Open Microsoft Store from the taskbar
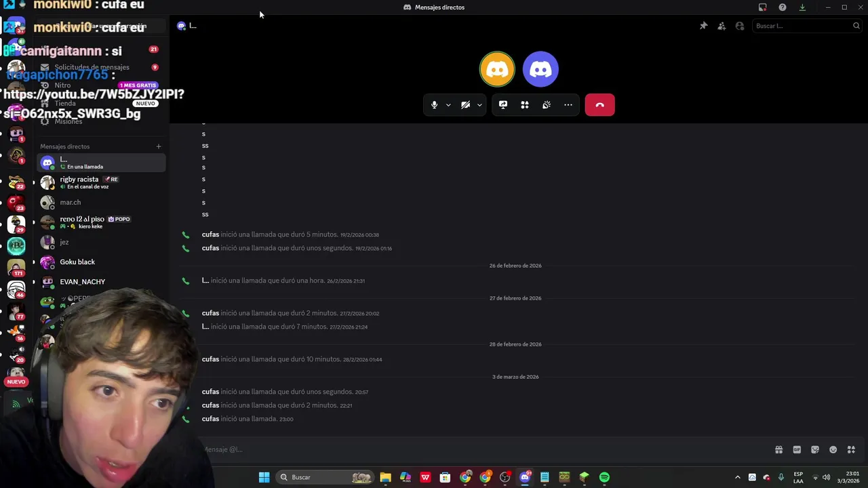The height and width of the screenshot is (488, 868). (445, 477)
